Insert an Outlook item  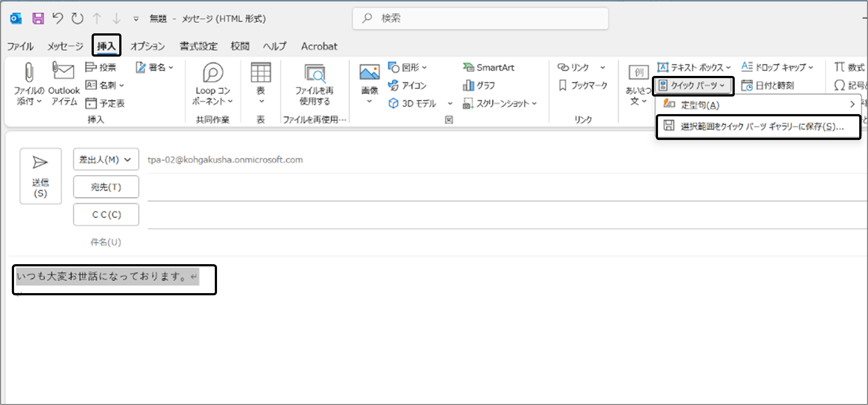pyautogui.click(x=64, y=83)
